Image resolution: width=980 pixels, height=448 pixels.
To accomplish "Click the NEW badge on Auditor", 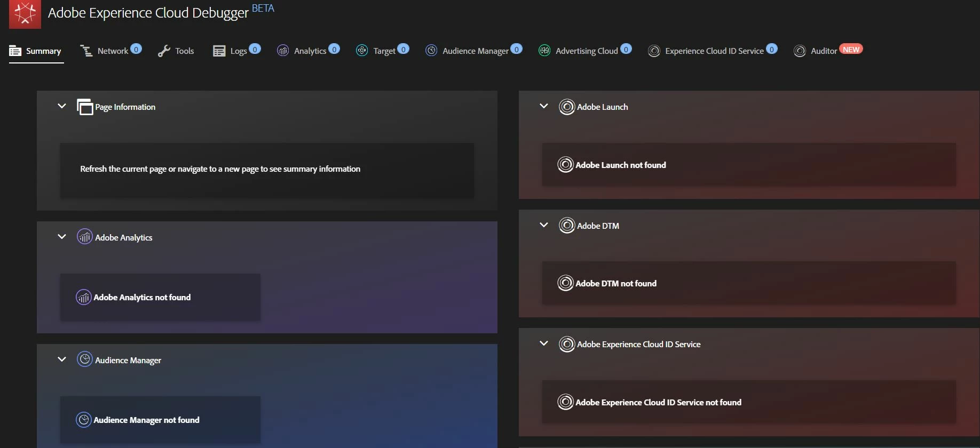I will (x=851, y=49).
